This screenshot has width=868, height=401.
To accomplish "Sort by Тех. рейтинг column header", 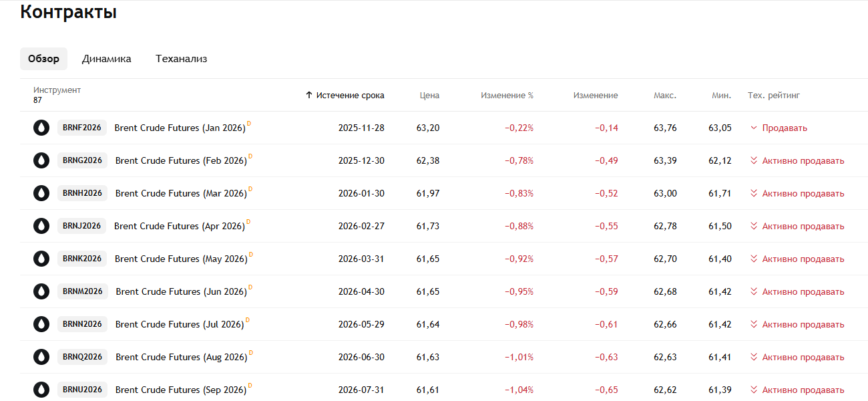I will [x=773, y=96].
